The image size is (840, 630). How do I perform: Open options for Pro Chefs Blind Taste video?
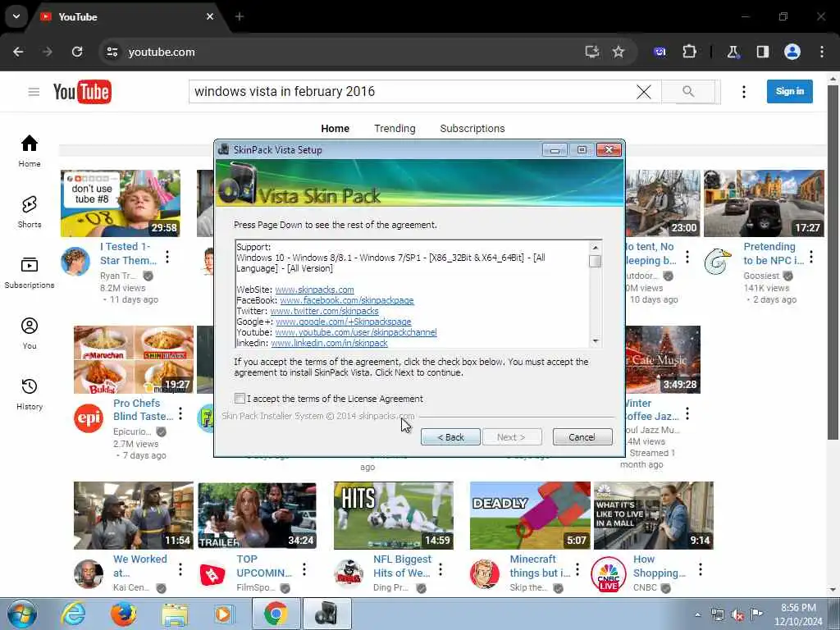click(x=180, y=413)
